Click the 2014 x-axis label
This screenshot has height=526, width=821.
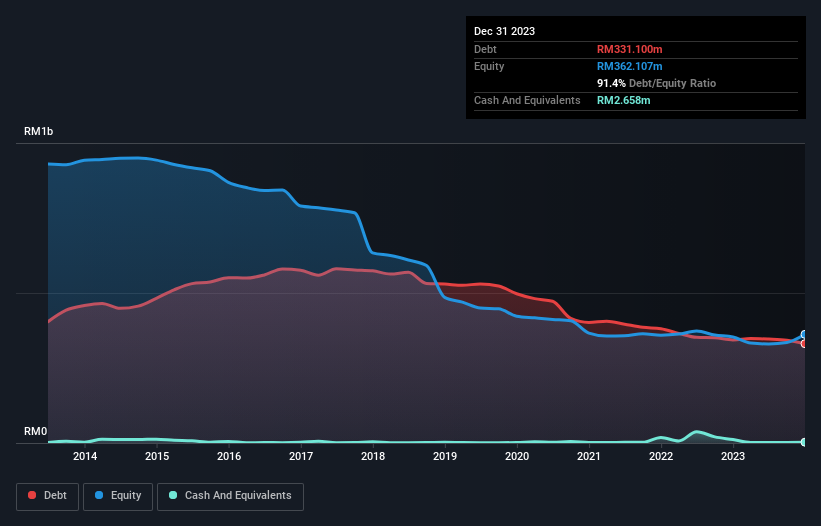pyautogui.click(x=85, y=456)
